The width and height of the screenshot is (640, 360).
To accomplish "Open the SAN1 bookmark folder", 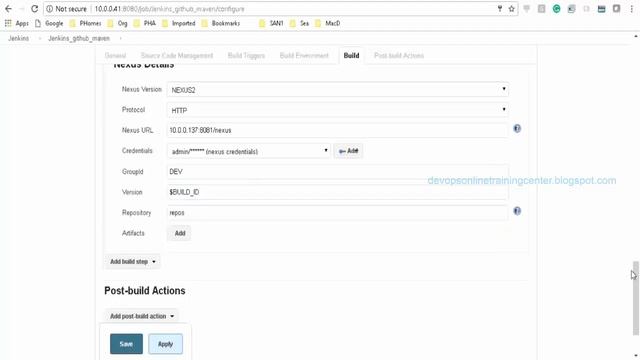I will coord(271,23).
